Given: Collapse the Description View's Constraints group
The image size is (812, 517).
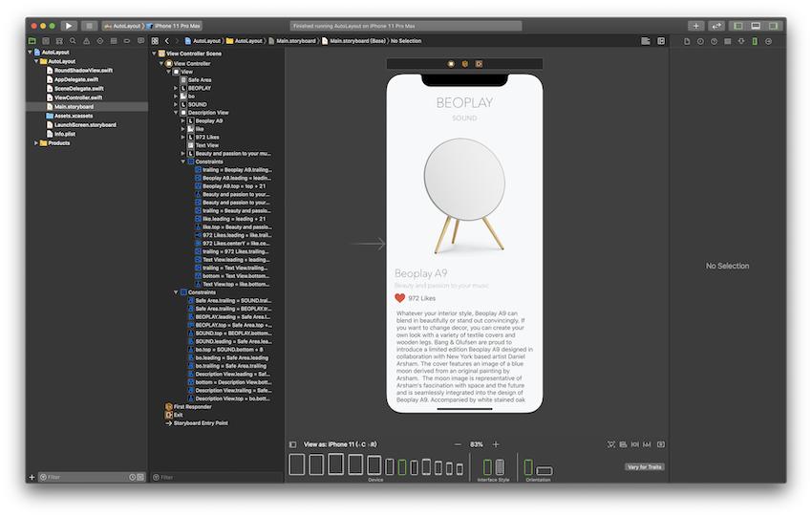Looking at the screenshot, I should click(182, 162).
